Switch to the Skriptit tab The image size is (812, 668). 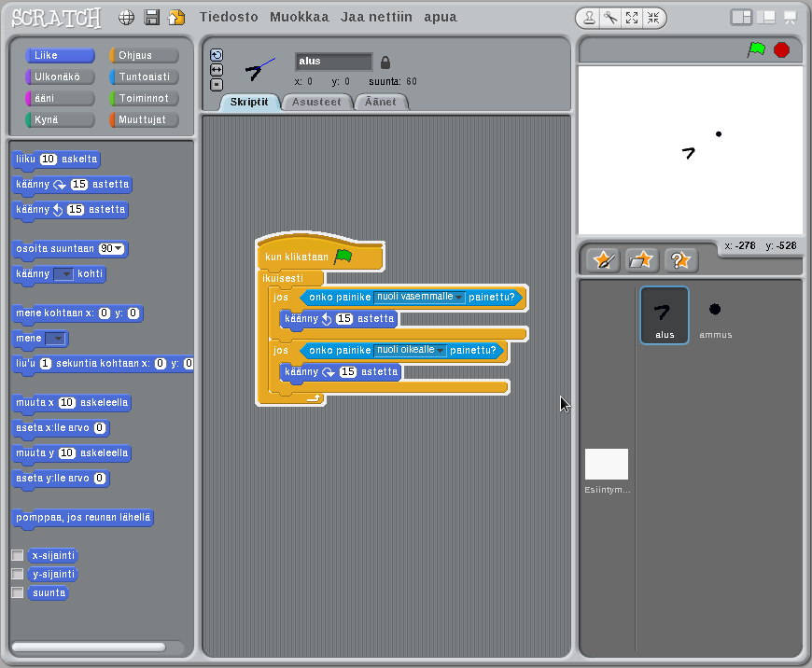[249, 102]
